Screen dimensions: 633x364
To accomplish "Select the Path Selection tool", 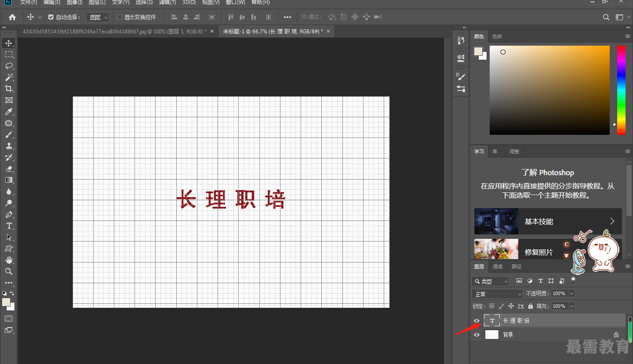I will point(9,237).
